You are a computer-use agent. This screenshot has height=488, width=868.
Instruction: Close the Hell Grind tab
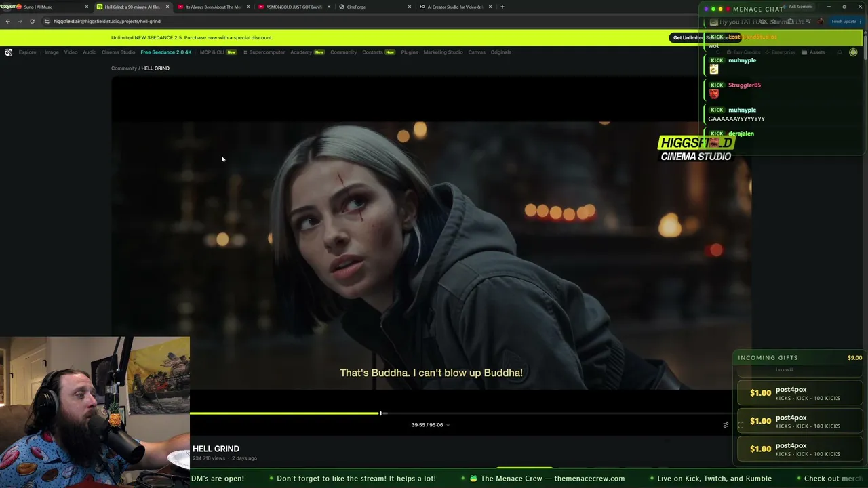(x=167, y=7)
